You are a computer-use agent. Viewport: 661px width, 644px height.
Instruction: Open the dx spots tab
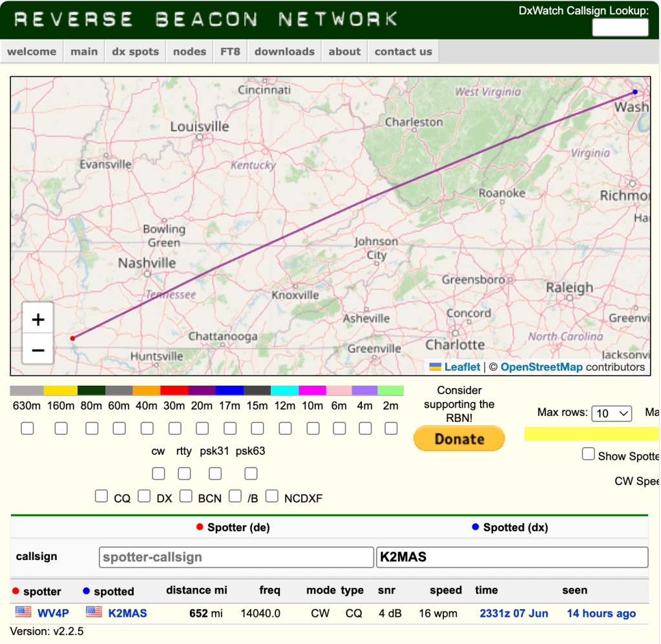pyautogui.click(x=135, y=52)
